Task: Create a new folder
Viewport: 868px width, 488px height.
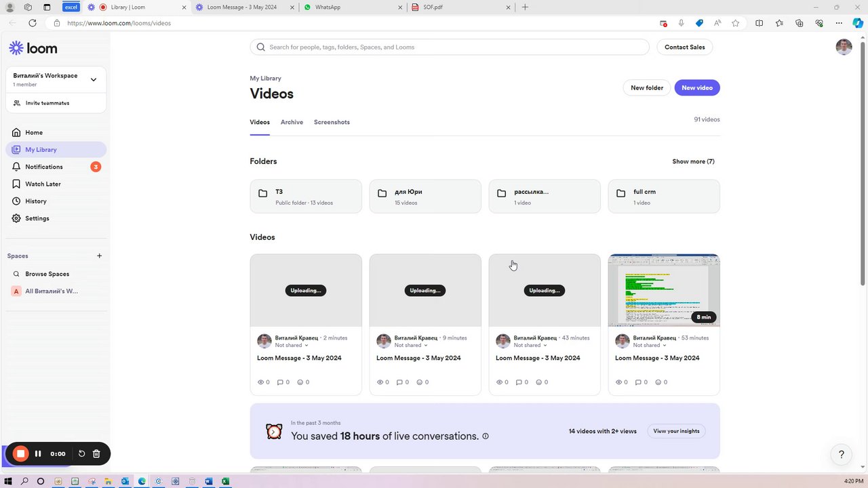Action: point(647,87)
